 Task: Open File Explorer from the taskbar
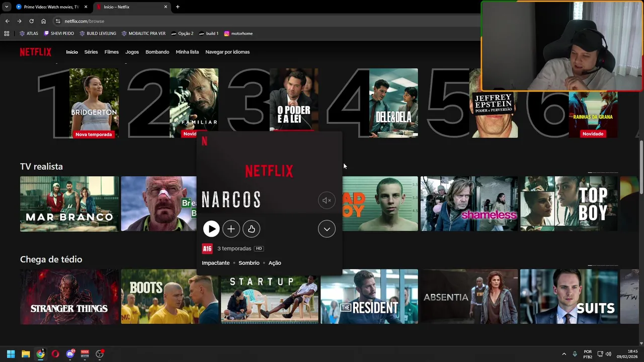click(26, 354)
